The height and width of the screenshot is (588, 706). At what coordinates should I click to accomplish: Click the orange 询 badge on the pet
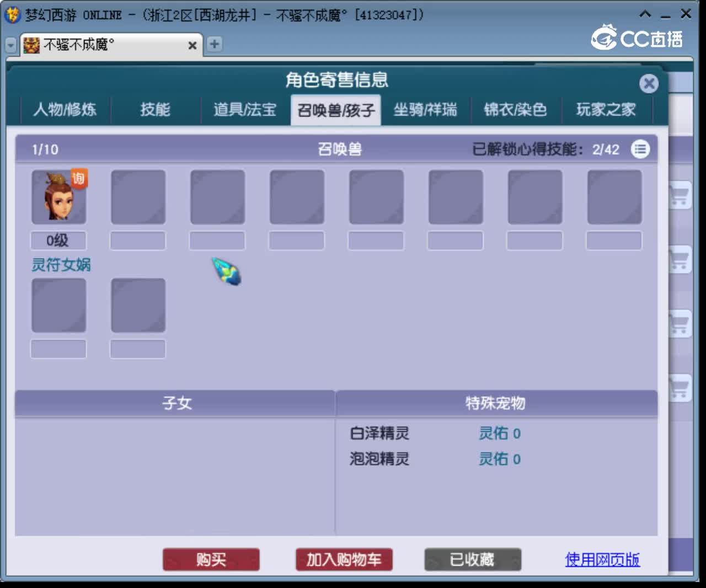(79, 178)
